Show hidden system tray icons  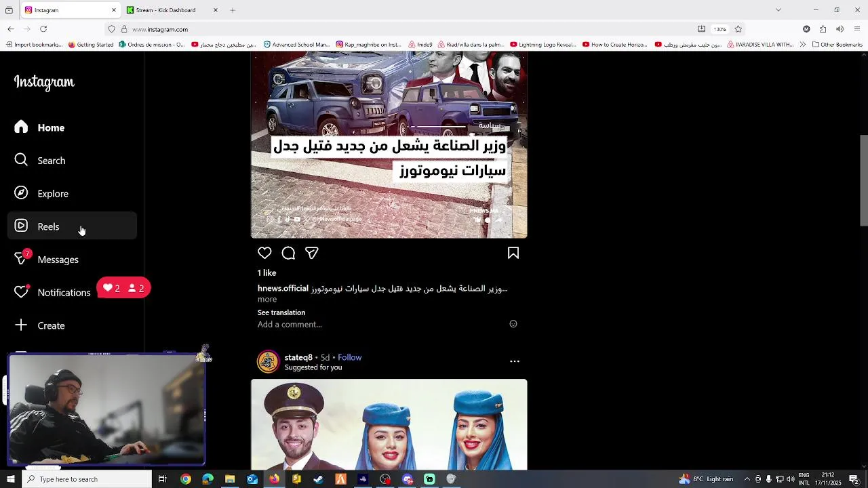click(x=747, y=479)
